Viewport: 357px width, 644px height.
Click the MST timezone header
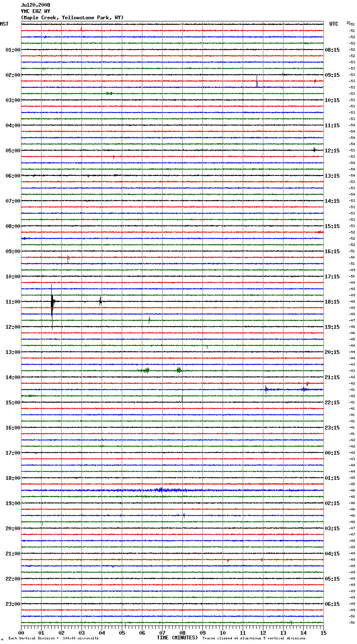pyautogui.click(x=4, y=24)
